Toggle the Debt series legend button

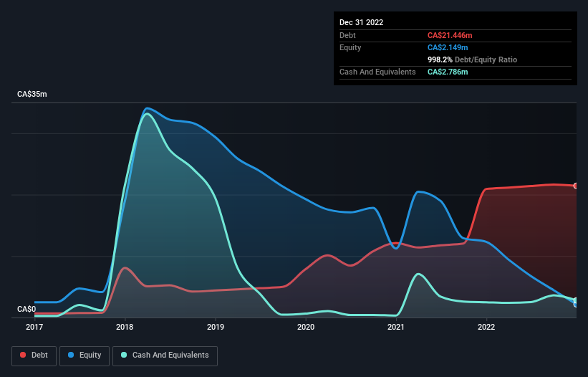coord(34,355)
